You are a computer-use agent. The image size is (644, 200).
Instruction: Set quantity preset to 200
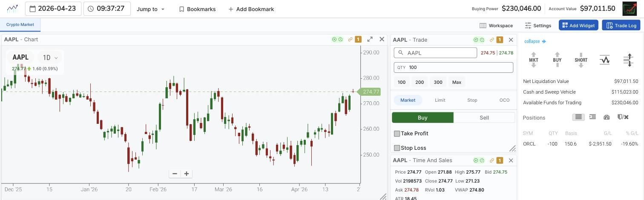(x=420, y=82)
